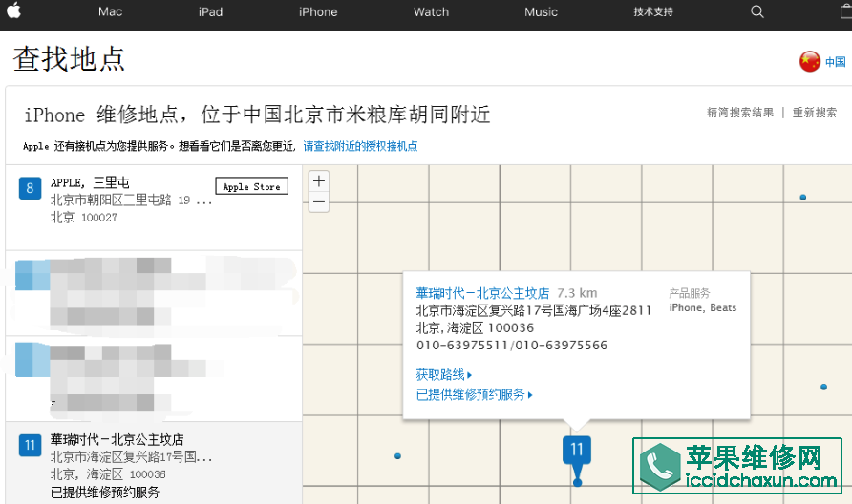Open the 技术支持 menu
The image size is (852, 504).
click(x=653, y=12)
